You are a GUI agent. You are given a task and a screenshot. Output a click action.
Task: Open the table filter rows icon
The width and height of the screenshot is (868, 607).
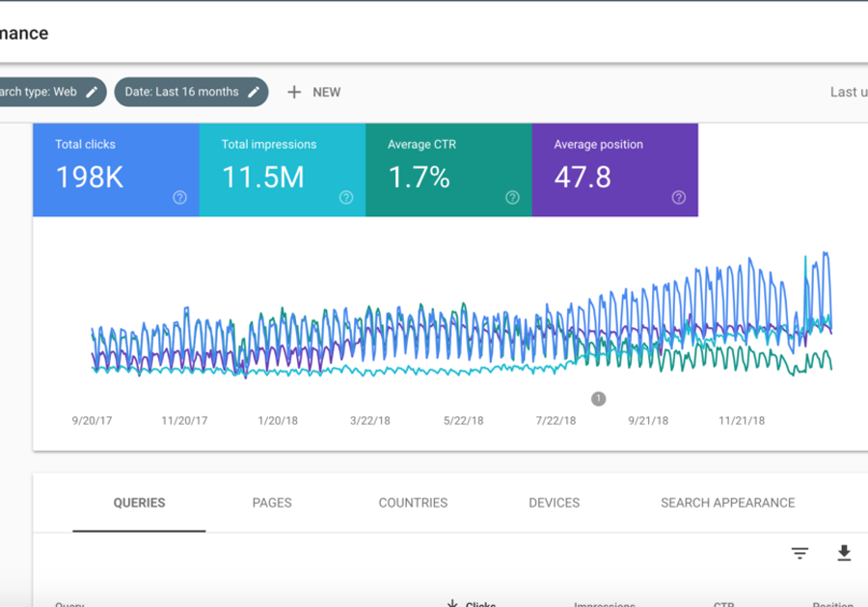click(x=800, y=553)
